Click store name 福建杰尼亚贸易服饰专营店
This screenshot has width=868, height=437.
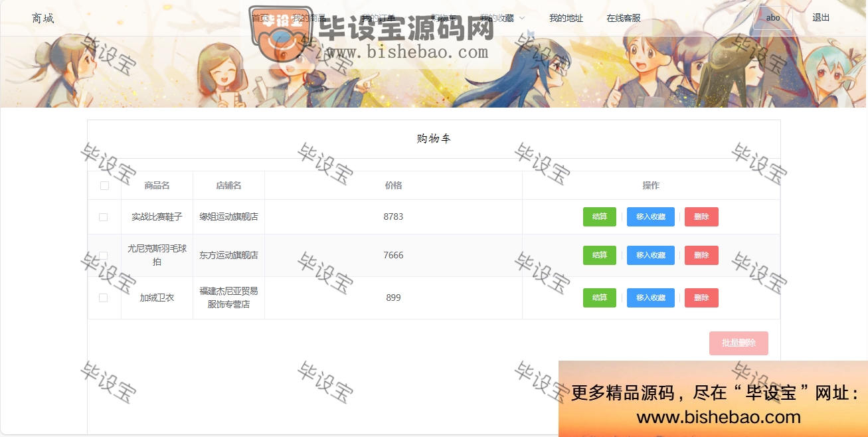[x=228, y=298]
